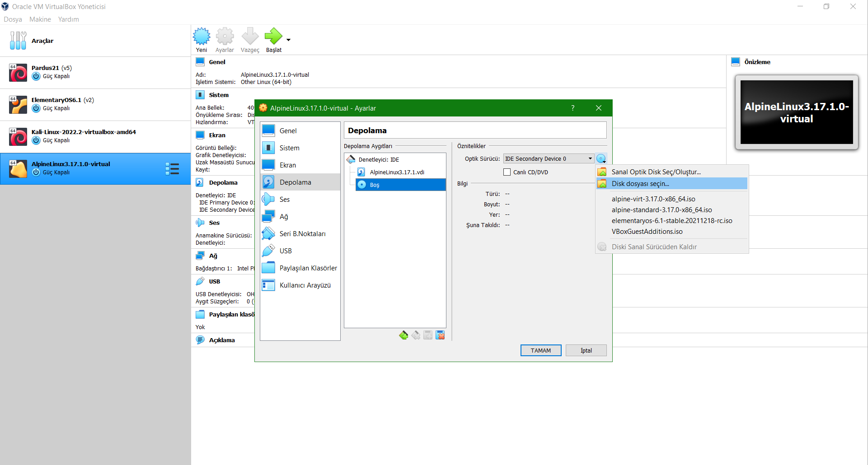
Task: Click the help question mark in the dialog title bar
Action: 572,108
